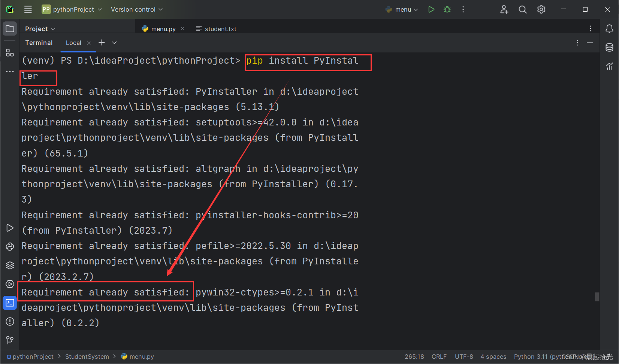Open the Version control dropdown in the title bar
Image resolution: width=619 pixels, height=364 pixels.
(x=136, y=9)
